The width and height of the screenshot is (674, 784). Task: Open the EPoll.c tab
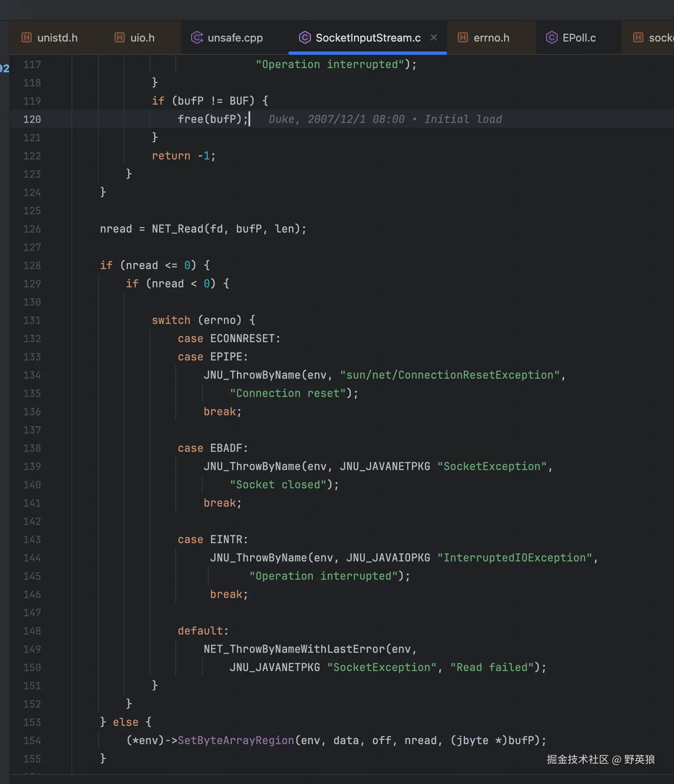coord(579,38)
